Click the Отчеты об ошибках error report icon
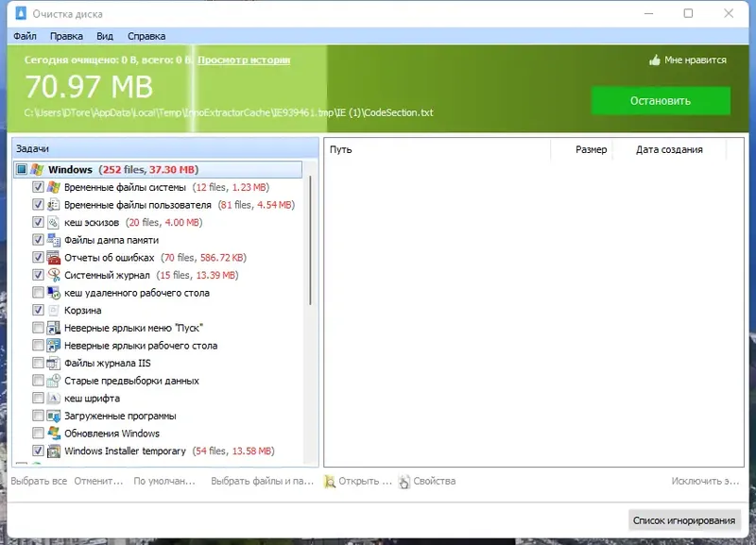This screenshot has width=756, height=545. [x=55, y=257]
